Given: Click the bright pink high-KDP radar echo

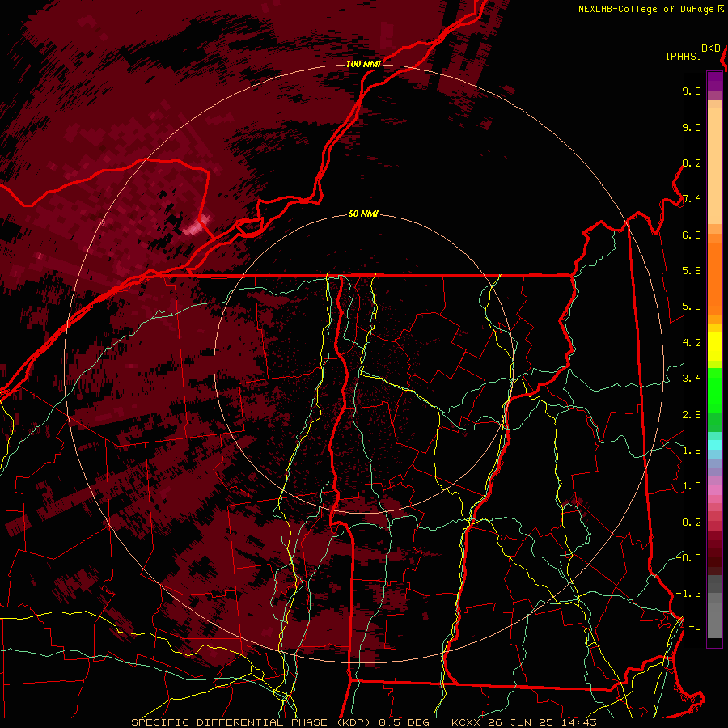Looking at the screenshot, I should (197, 226).
